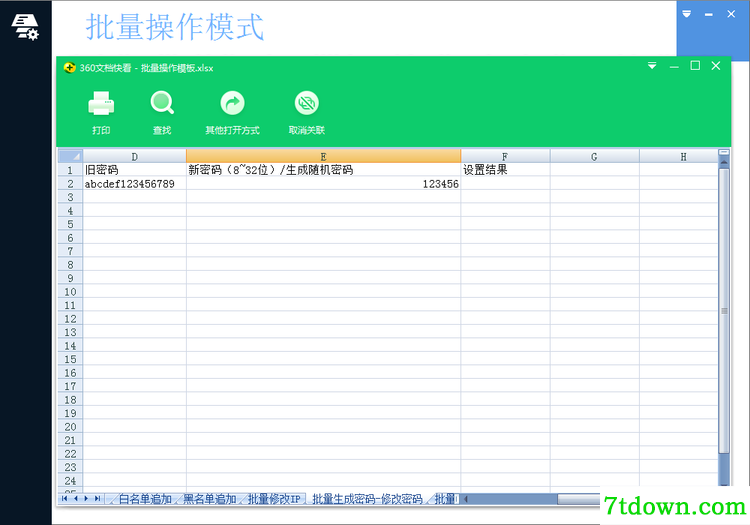Screen dimensions: 750x525
Task: Click the select-all corner of the sheet
Action: [70, 156]
